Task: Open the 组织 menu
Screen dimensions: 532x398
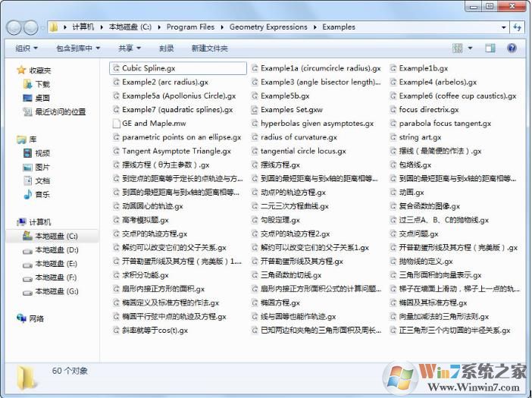Action: pyautogui.click(x=26, y=49)
